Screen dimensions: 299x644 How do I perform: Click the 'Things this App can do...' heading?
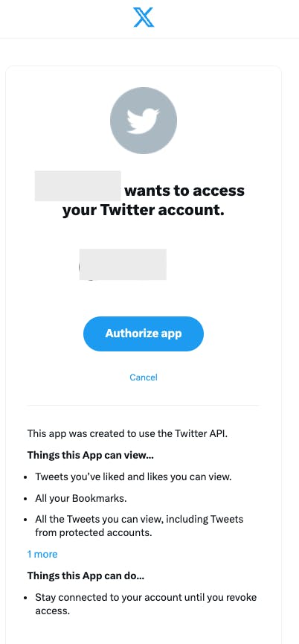tap(86, 576)
